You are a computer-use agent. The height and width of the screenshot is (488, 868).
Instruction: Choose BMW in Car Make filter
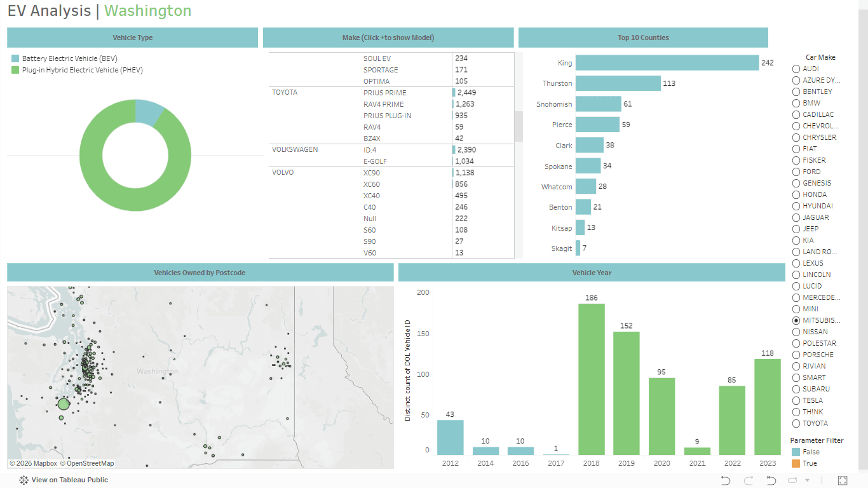coord(796,103)
